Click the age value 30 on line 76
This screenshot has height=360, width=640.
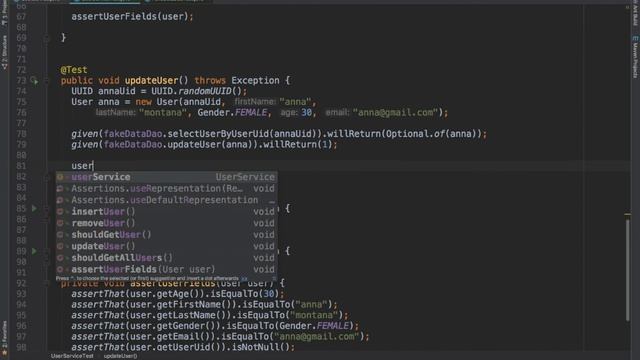(307, 113)
